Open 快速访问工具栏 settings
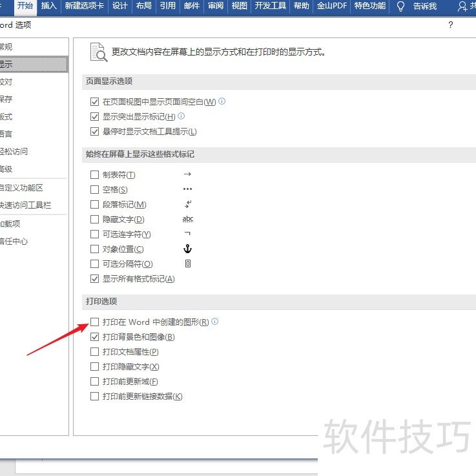The width and height of the screenshot is (476, 476). coord(34,205)
